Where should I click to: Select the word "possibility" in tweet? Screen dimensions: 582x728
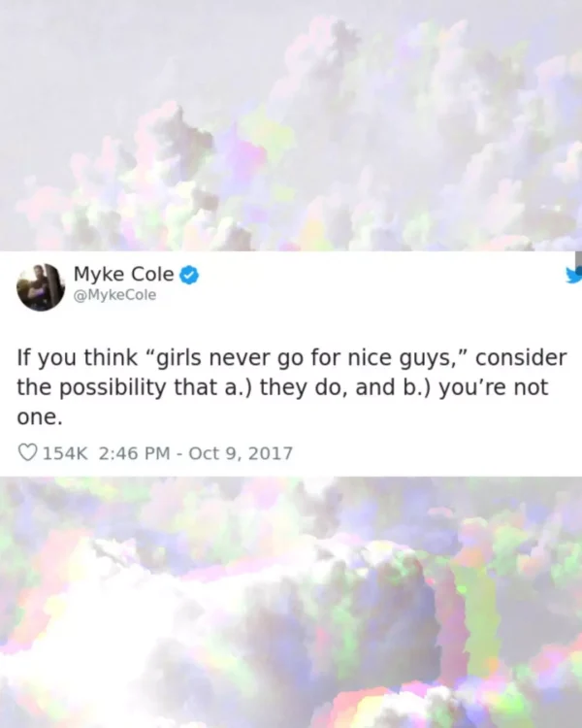coord(113,387)
